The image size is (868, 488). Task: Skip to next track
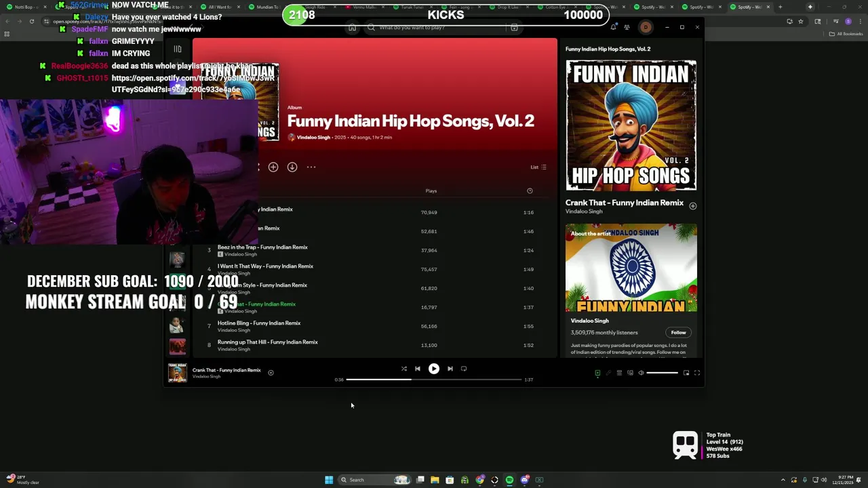pos(450,369)
